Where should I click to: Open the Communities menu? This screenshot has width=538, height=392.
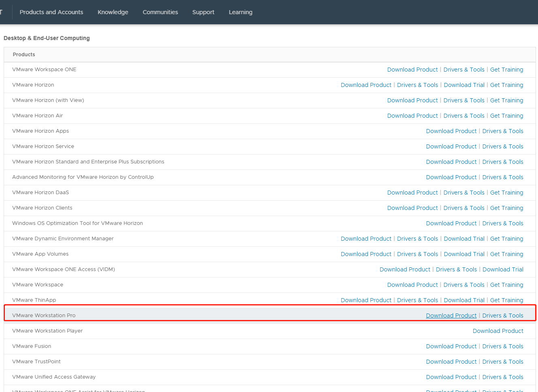click(x=160, y=12)
